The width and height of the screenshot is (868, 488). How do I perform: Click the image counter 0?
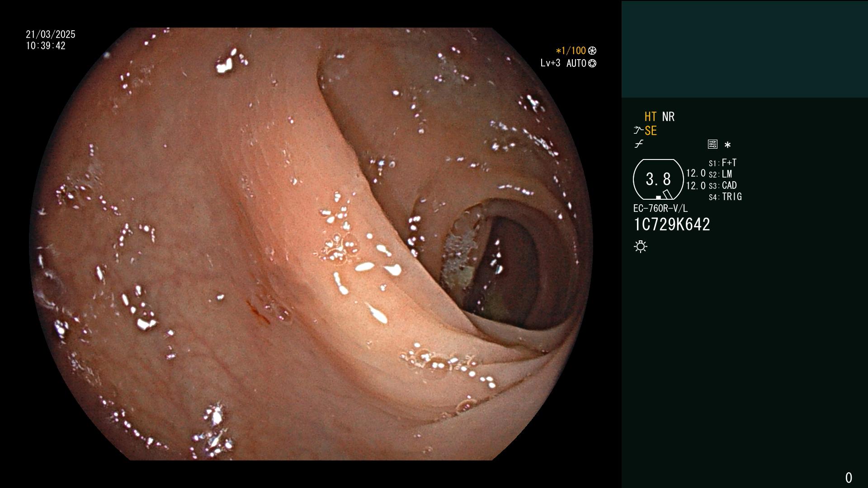(x=849, y=478)
